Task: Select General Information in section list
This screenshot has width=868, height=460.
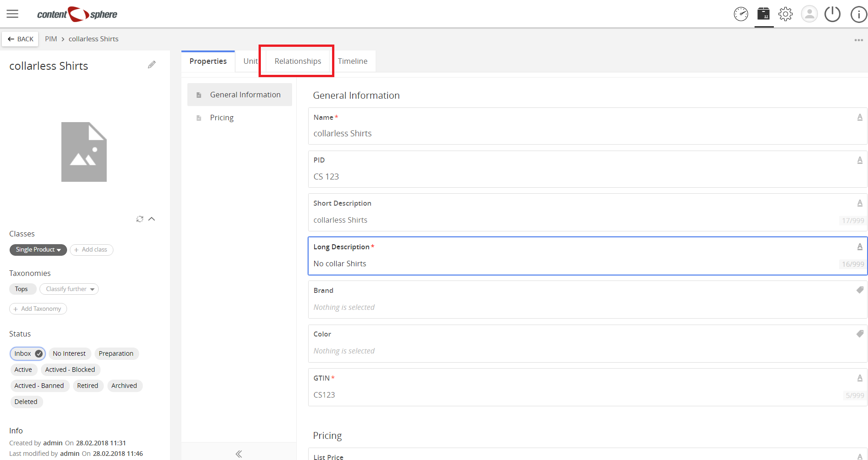Action: pos(240,95)
